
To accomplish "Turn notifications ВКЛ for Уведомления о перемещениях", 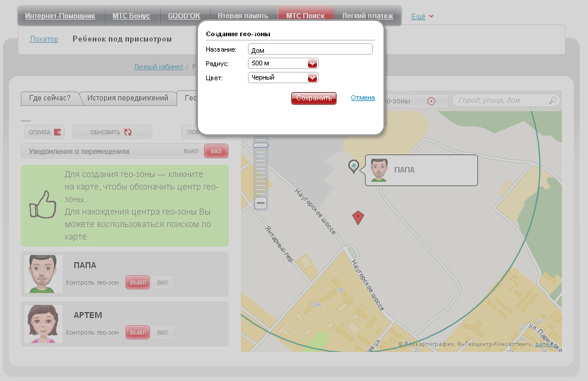I will point(216,151).
